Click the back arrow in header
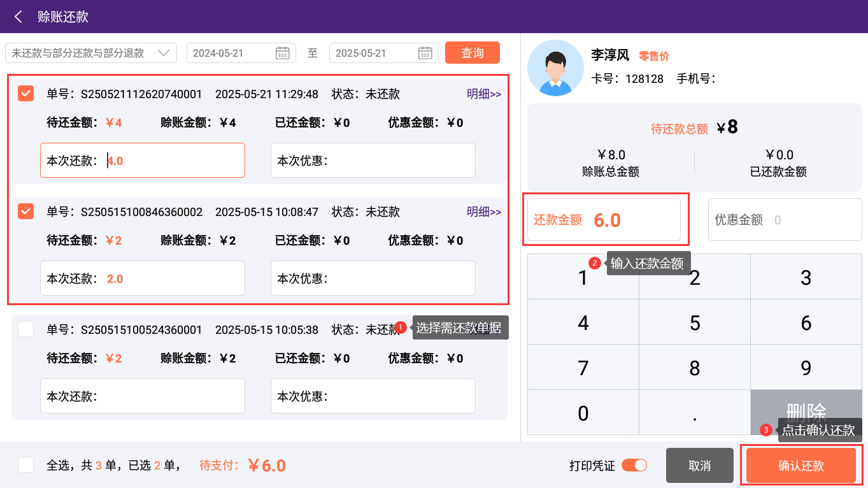 pyautogui.click(x=18, y=17)
